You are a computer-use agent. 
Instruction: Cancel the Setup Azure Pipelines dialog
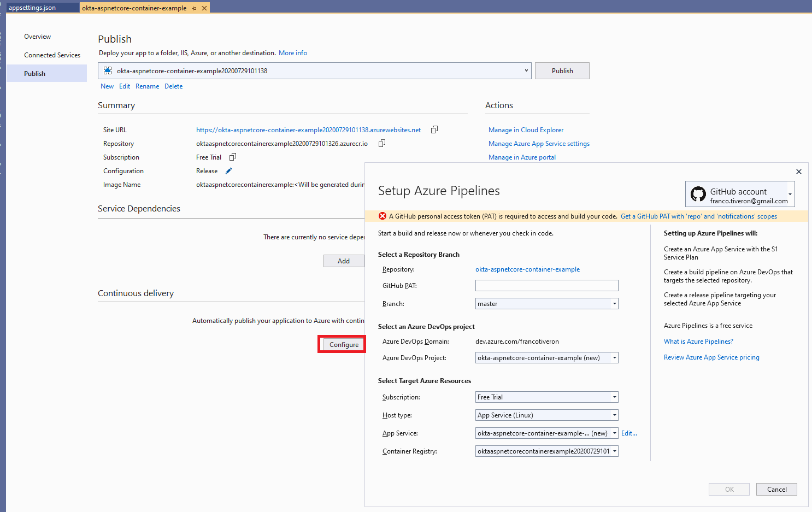(776, 490)
